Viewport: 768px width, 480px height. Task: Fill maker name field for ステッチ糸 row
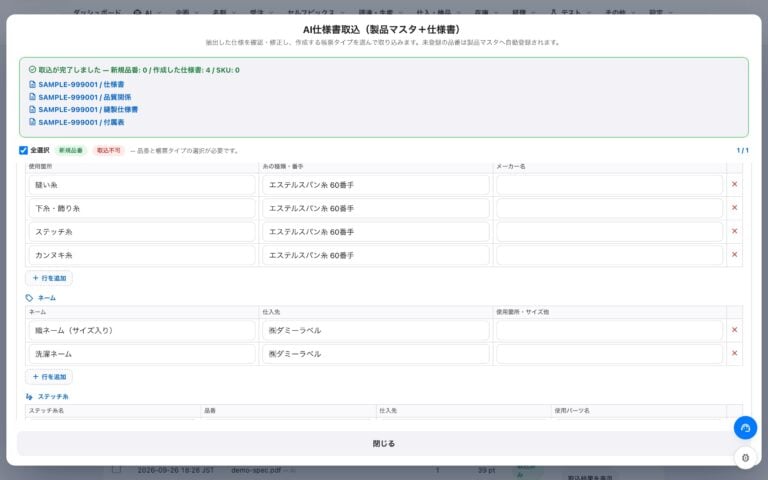coord(610,232)
